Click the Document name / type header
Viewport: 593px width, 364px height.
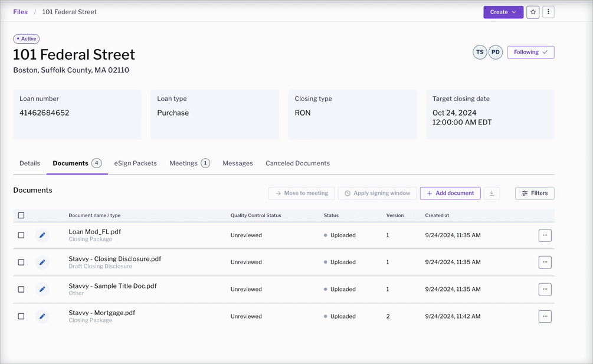click(94, 215)
